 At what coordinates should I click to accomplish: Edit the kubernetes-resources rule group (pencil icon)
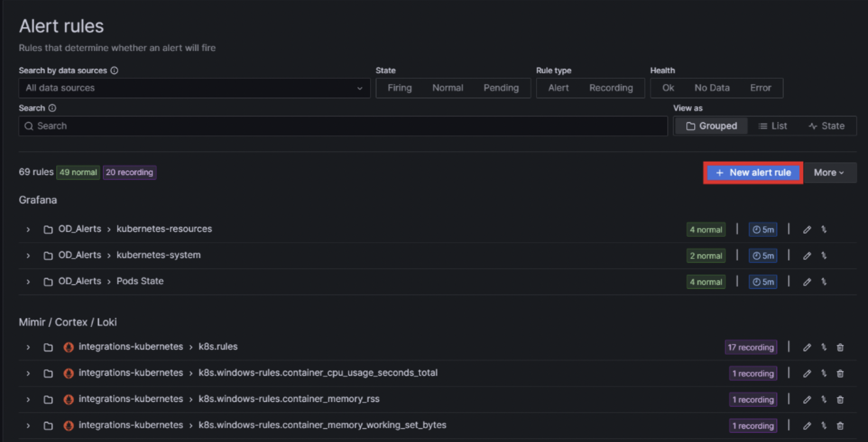tap(807, 229)
